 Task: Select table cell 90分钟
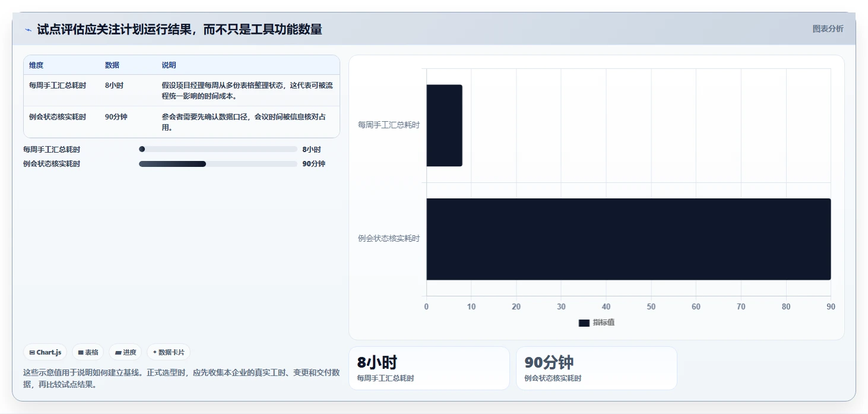point(116,117)
